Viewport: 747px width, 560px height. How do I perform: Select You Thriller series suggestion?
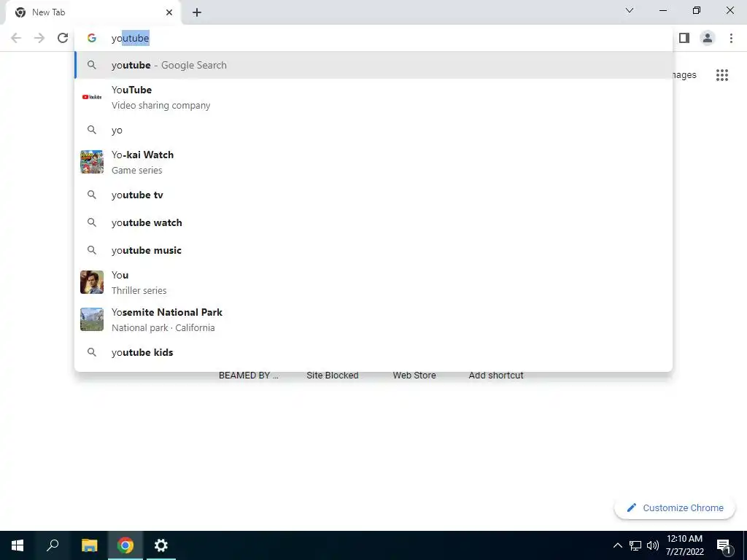pyautogui.click(x=373, y=282)
